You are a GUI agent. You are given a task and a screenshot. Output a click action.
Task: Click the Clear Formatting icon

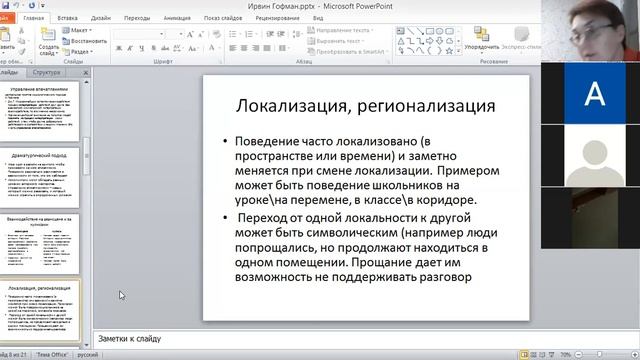pos(217,35)
